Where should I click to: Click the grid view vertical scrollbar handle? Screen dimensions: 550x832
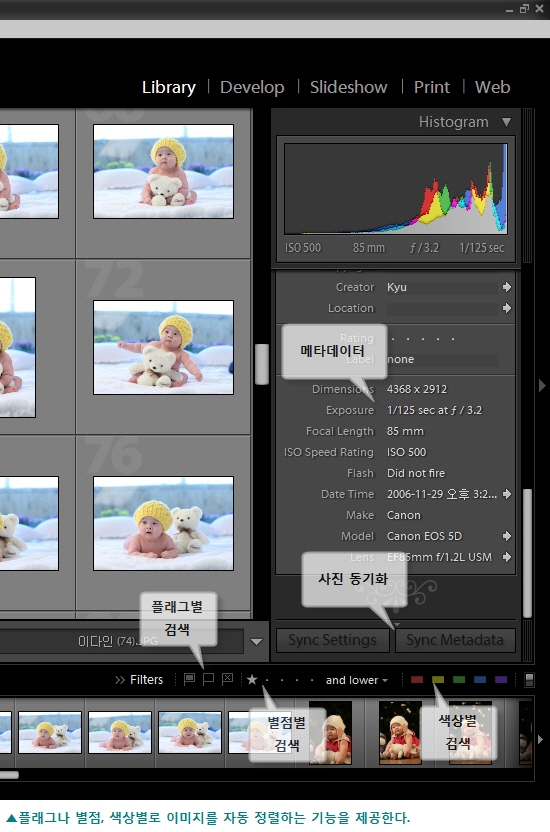(x=261, y=364)
